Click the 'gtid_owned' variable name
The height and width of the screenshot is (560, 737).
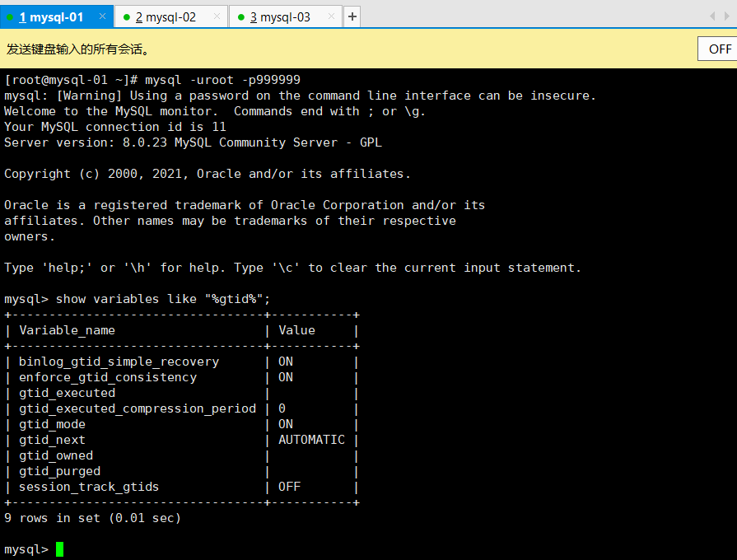coord(56,455)
